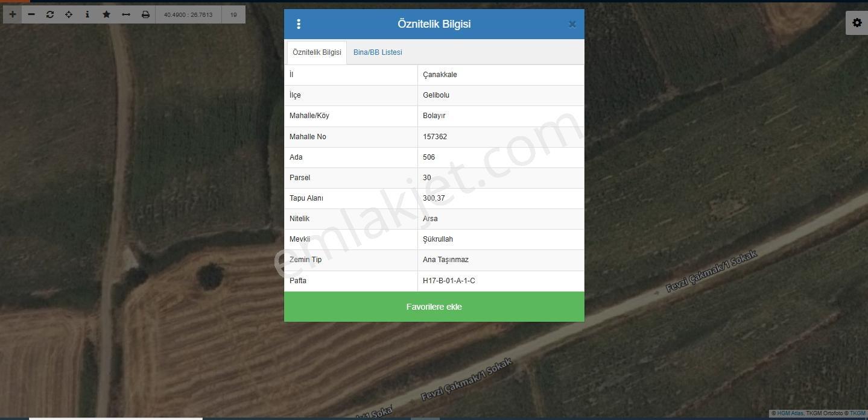868x420 pixels.
Task: Activate the crosshair locate tool
Action: 69,14
